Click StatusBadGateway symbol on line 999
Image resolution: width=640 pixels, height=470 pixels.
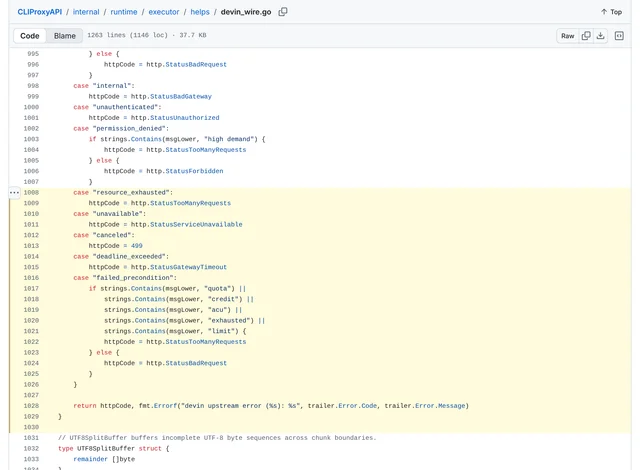click(181, 97)
